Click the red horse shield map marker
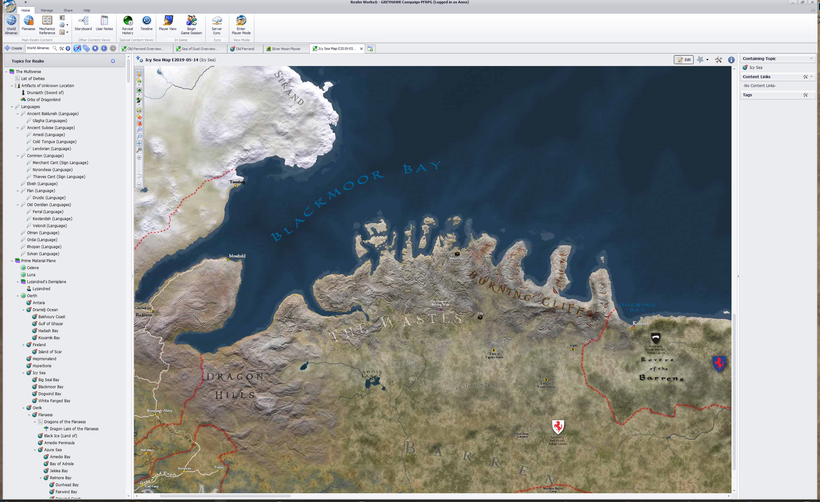This screenshot has height=502, width=820. pyautogui.click(x=558, y=427)
